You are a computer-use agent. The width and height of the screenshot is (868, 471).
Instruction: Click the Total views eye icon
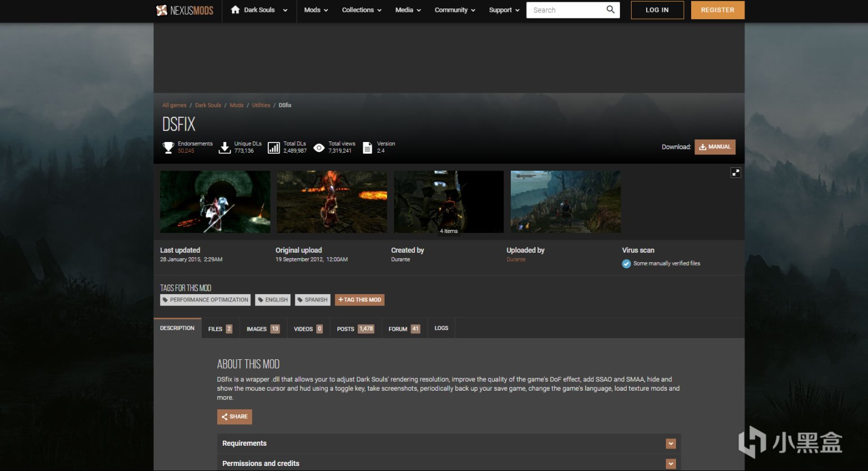[x=319, y=148]
